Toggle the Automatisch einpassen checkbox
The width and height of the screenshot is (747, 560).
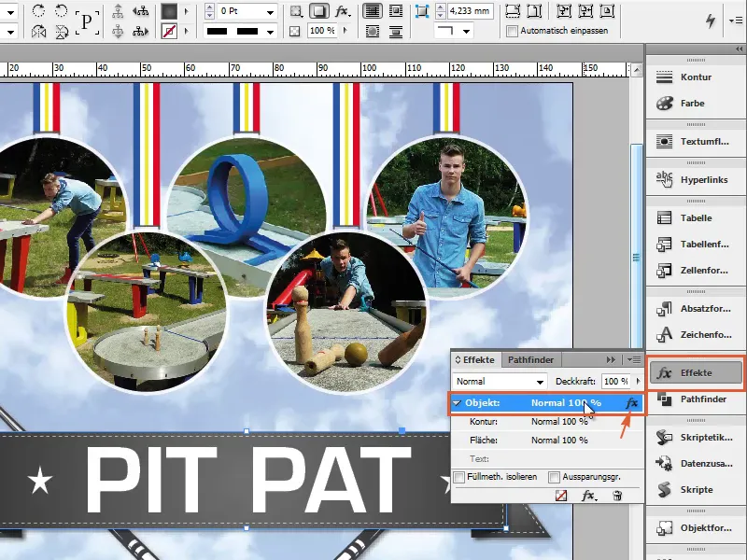(x=512, y=31)
